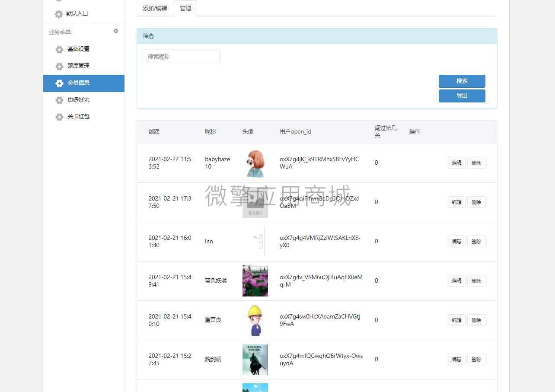Image resolution: width=555 pixels, height=392 pixels.
Task: Click open_id starting oxX7g4jKj_k9TRM
Action: point(319,163)
